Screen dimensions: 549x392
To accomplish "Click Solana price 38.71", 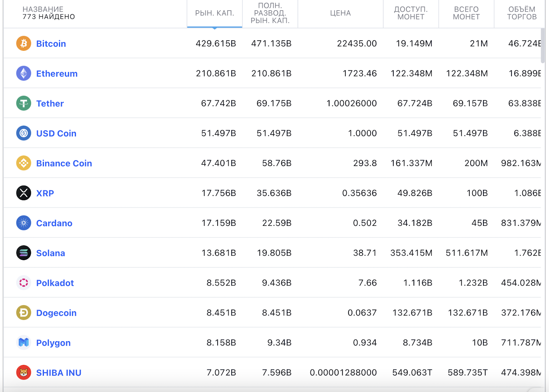I will click(365, 253).
